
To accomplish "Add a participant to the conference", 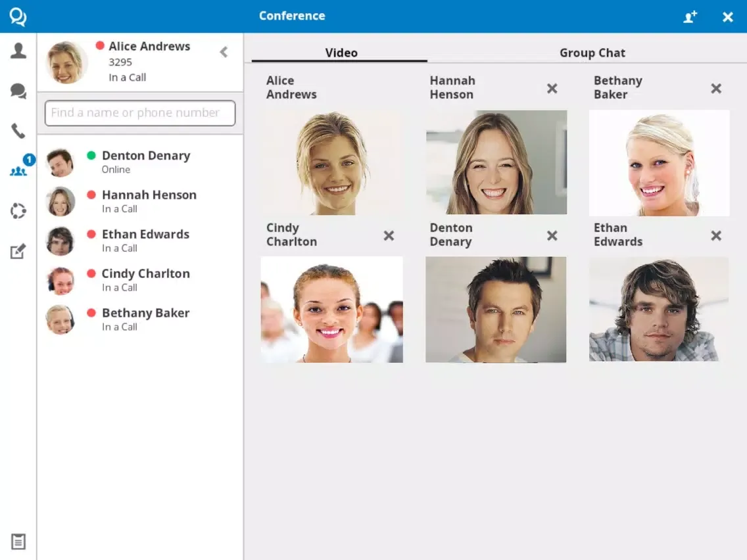I will [x=690, y=16].
